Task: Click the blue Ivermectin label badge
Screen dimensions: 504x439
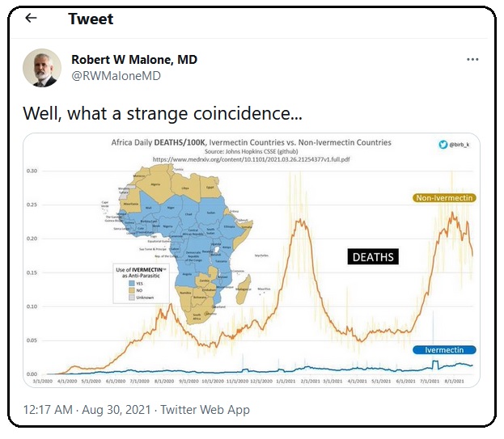Action: tap(444, 350)
